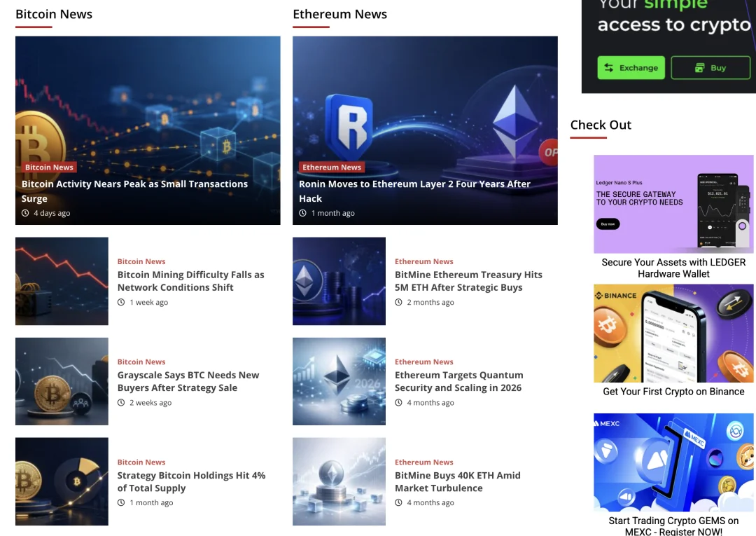Click the clock icon beside 2 weeks ago

tap(121, 402)
